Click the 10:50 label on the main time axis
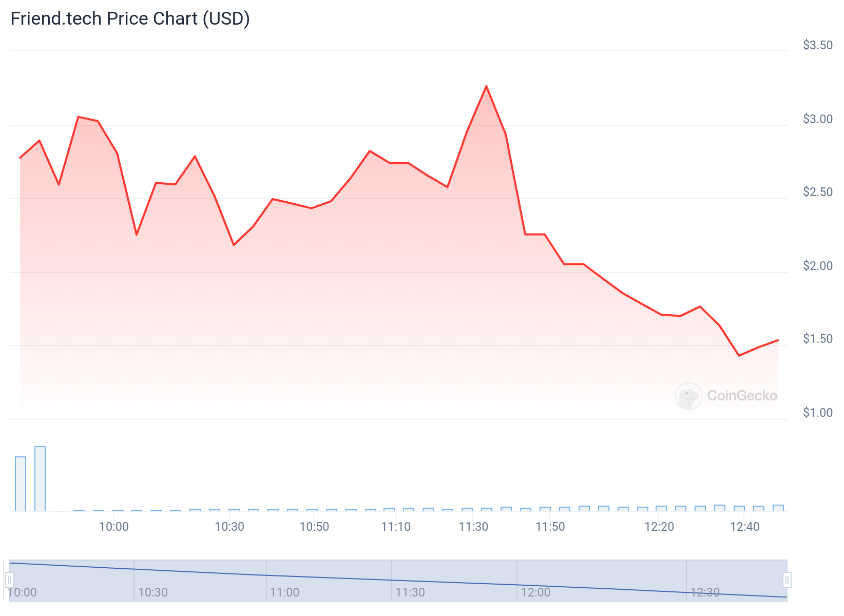The image size is (844, 616). (314, 527)
